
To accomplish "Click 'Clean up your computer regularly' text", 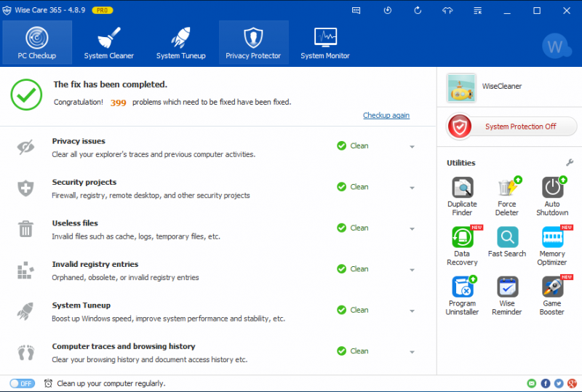I will tap(111, 383).
